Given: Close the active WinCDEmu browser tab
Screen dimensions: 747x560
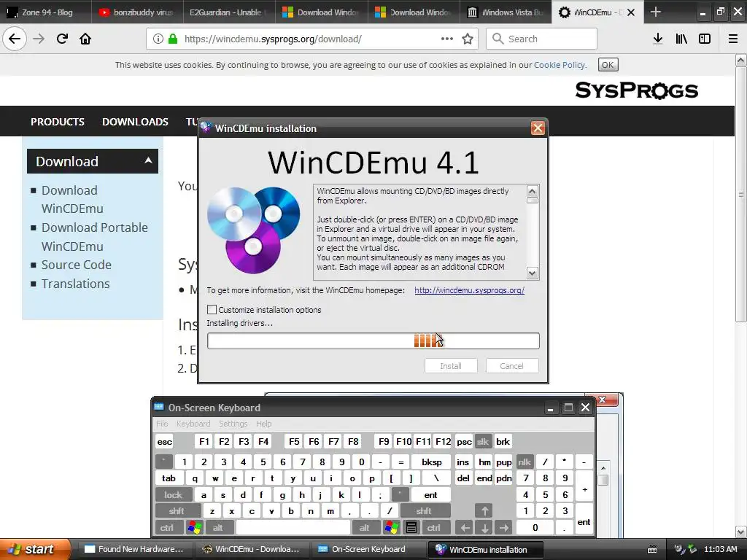Looking at the screenshot, I should 631,12.
